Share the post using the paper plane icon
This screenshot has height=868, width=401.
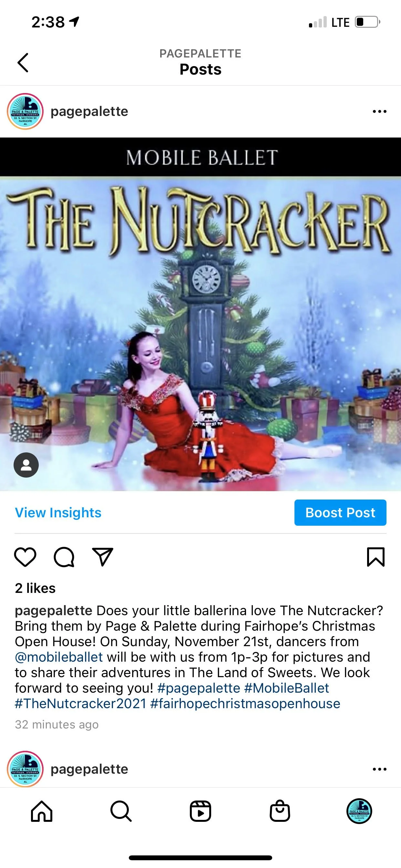pyautogui.click(x=103, y=557)
